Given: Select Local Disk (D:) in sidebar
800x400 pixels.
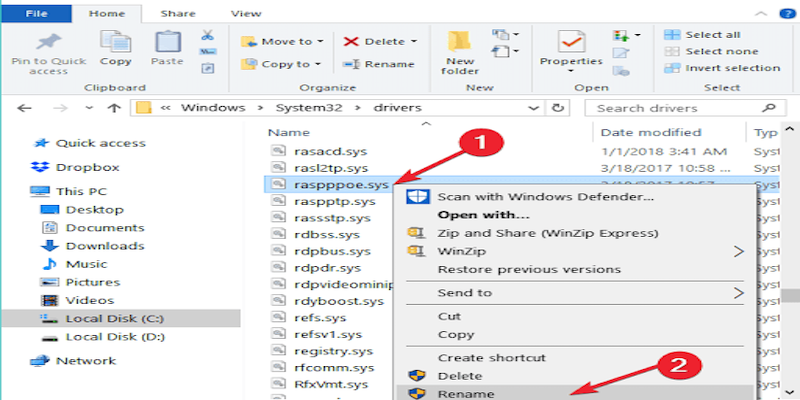Looking at the screenshot, I should pyautogui.click(x=115, y=337).
